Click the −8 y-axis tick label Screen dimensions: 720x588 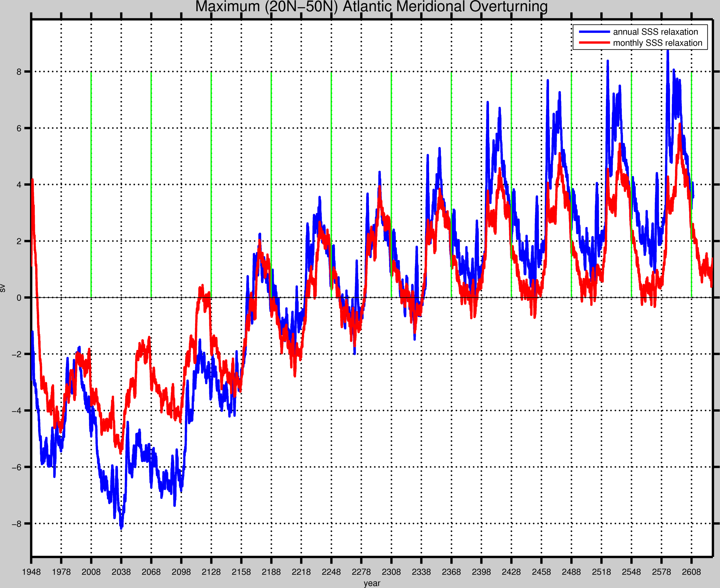coord(16,524)
